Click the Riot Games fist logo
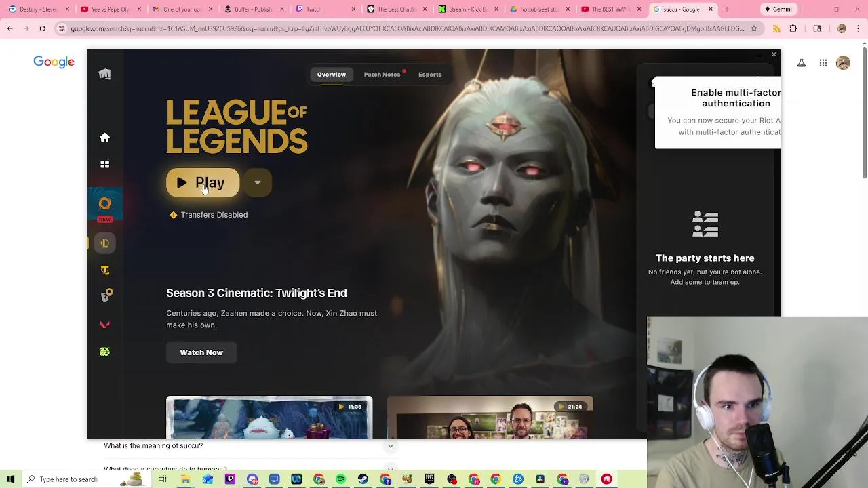Viewport: 868px width, 488px height. pos(104,75)
